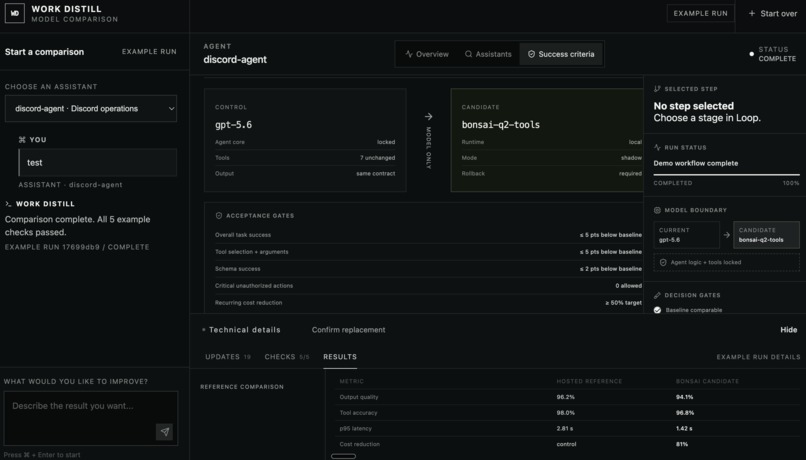806x460 pixels.
Task: Click the Critical unauthorized actions row
Action: pos(428,286)
